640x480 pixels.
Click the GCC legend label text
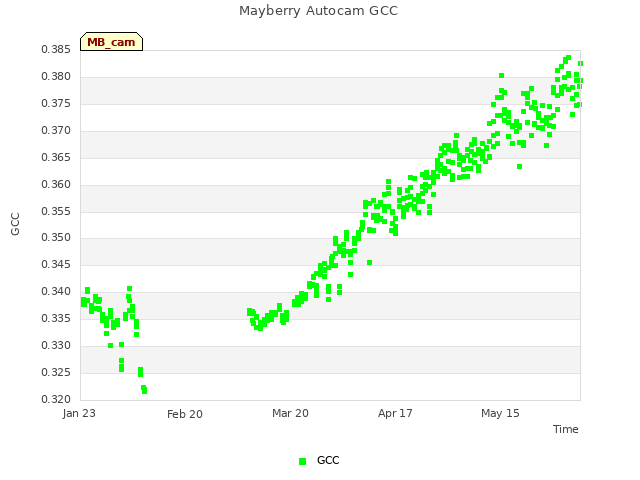(328, 460)
